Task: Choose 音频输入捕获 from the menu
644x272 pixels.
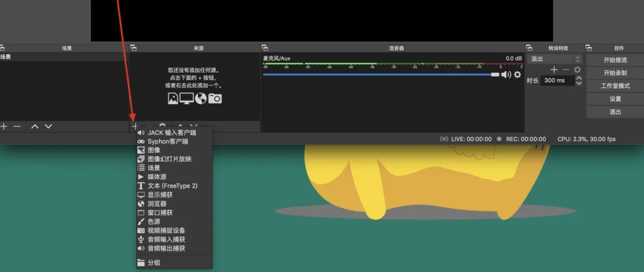Action: tap(174, 240)
